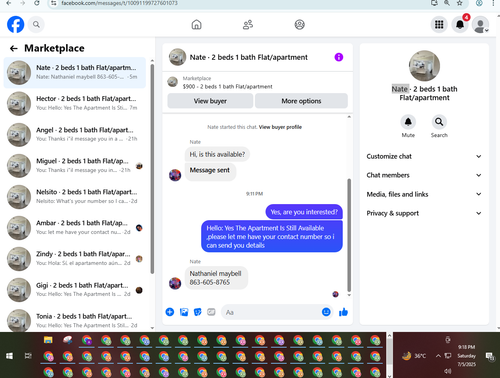Open Zindy's chat in the conversation list
500x378 pixels.
pyautogui.click(x=75, y=259)
